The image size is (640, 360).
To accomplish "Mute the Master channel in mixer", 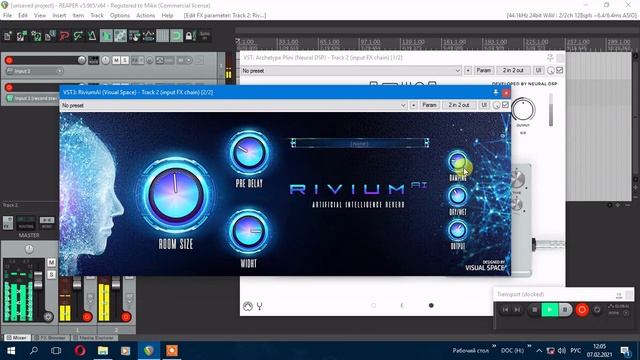I will click(x=51, y=262).
